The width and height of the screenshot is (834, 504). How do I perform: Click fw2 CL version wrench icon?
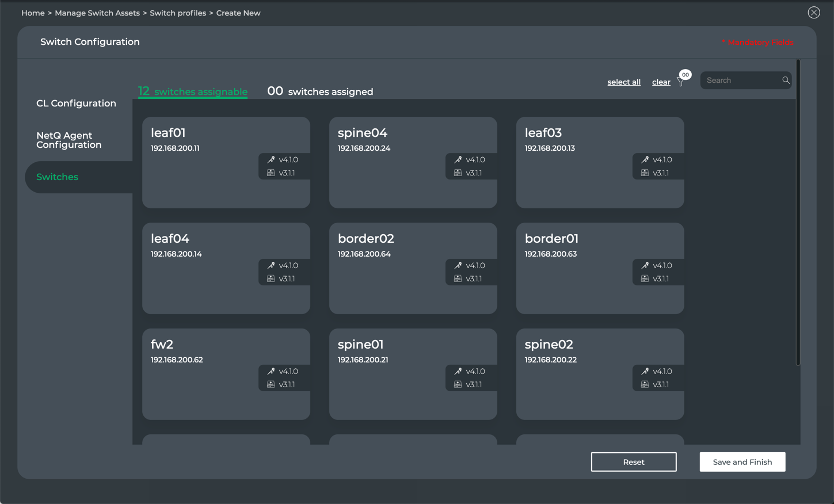coord(271,372)
